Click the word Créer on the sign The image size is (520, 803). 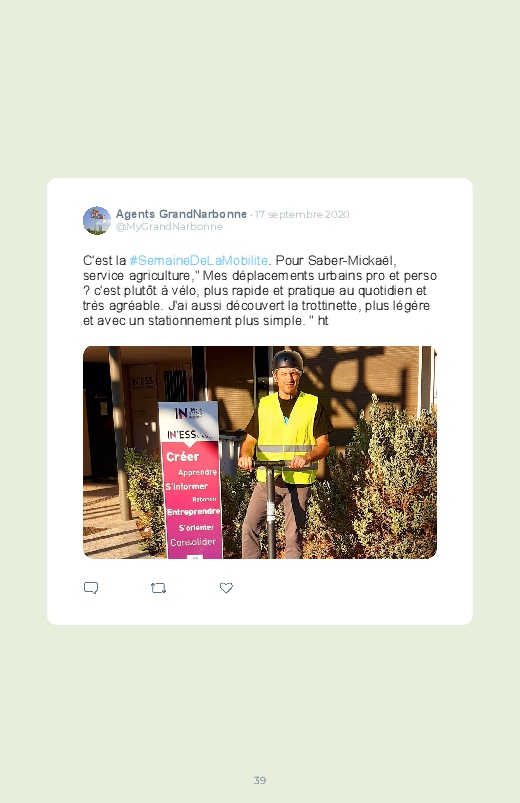pos(182,457)
